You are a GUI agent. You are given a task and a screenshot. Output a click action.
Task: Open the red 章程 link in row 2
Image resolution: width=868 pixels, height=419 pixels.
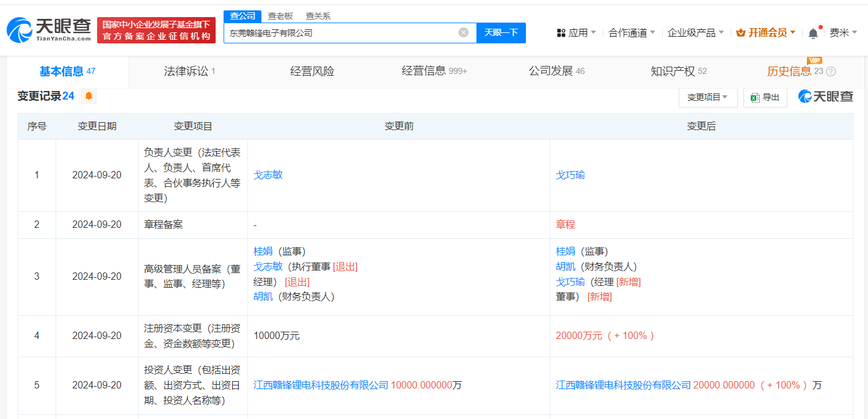pos(566,225)
